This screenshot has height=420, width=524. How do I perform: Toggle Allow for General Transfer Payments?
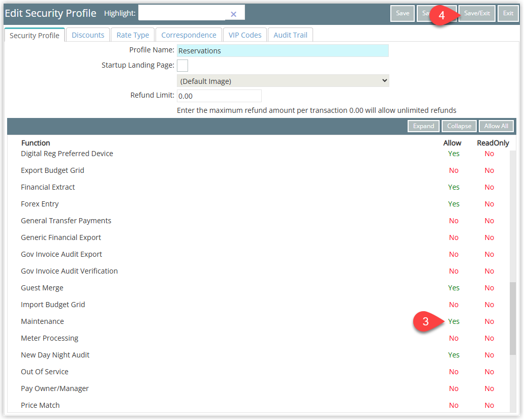point(453,221)
